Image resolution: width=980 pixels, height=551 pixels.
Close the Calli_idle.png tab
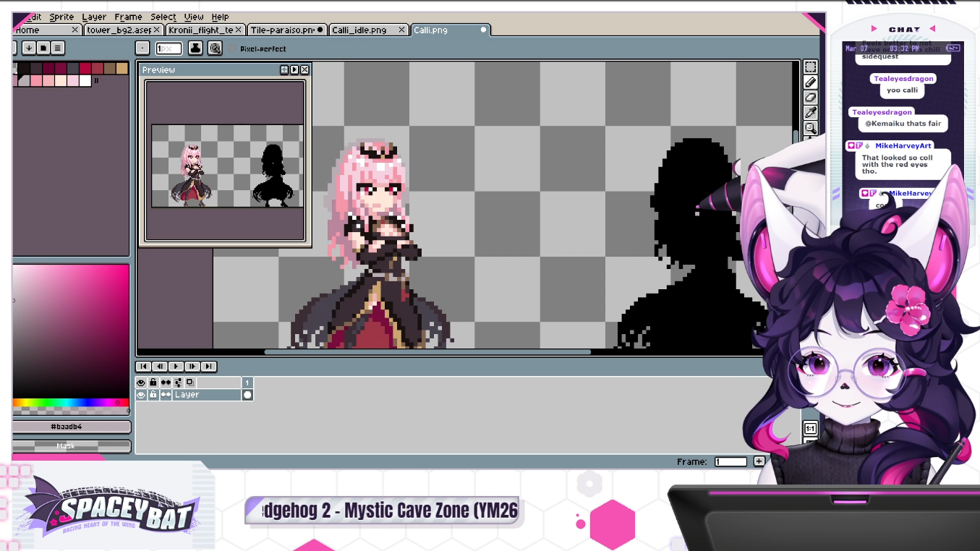pyautogui.click(x=400, y=30)
